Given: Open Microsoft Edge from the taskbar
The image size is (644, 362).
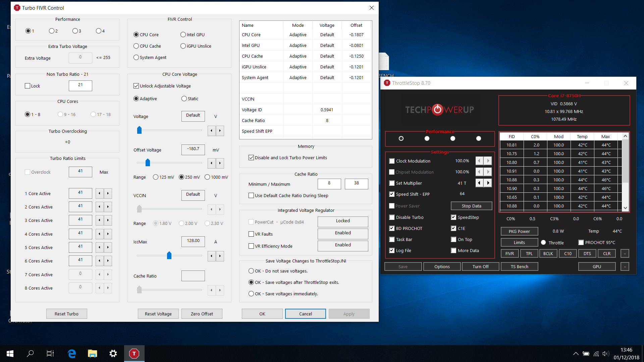Looking at the screenshot, I should pyautogui.click(x=72, y=353).
